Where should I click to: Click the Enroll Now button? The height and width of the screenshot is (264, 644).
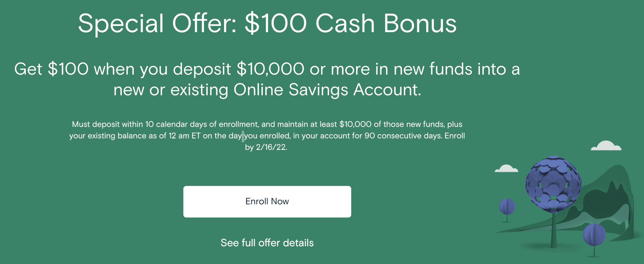[267, 201]
